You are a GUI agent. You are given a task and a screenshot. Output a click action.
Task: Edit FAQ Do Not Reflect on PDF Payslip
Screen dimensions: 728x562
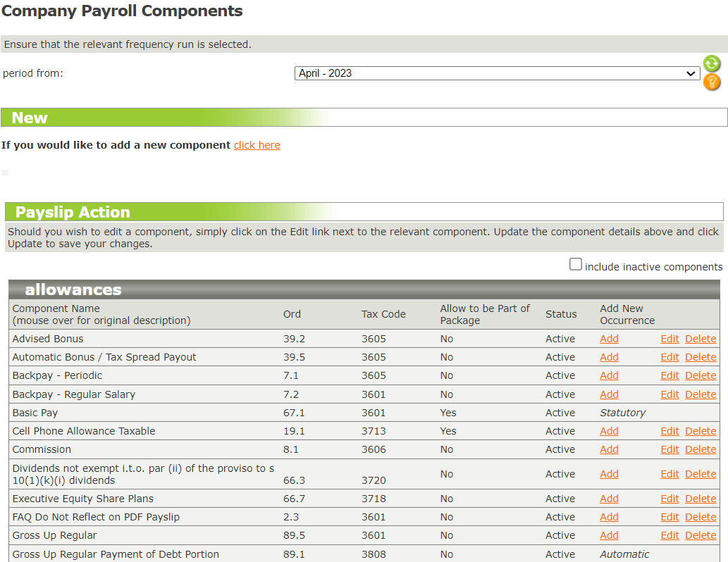tap(670, 517)
